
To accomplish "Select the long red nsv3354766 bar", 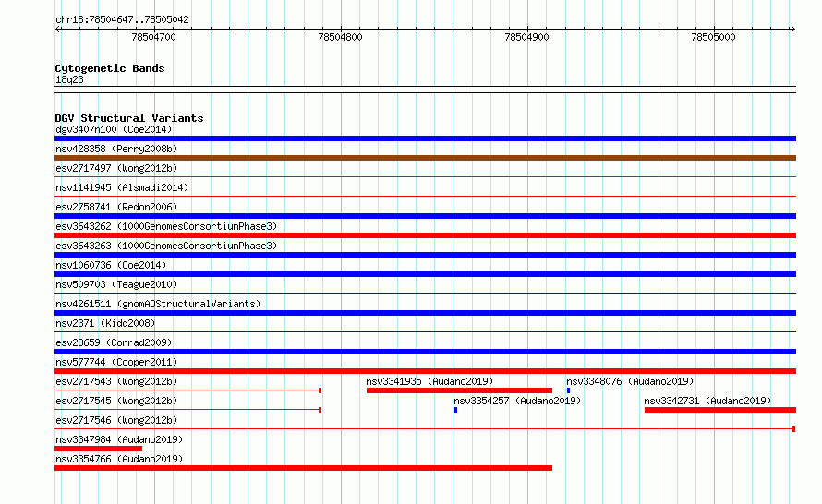I will pos(304,468).
